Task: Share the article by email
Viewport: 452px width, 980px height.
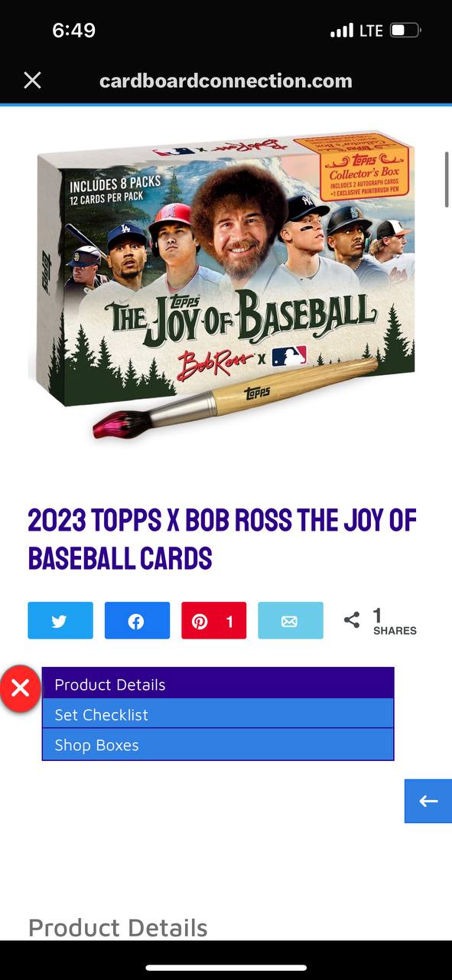Action: (290, 621)
